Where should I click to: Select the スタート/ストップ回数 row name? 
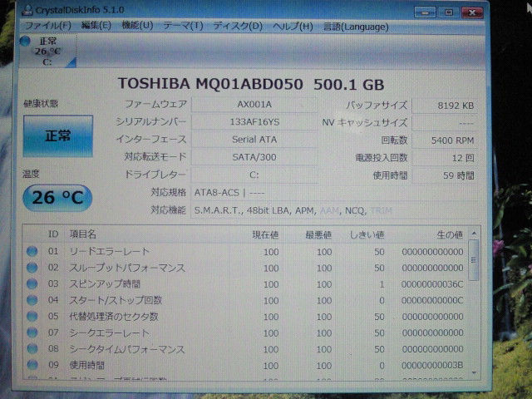tap(116, 300)
